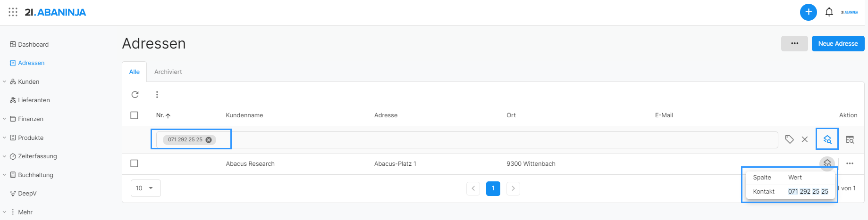The width and height of the screenshot is (868, 220).
Task: Click the tag icon in the search bar
Action: click(x=789, y=139)
